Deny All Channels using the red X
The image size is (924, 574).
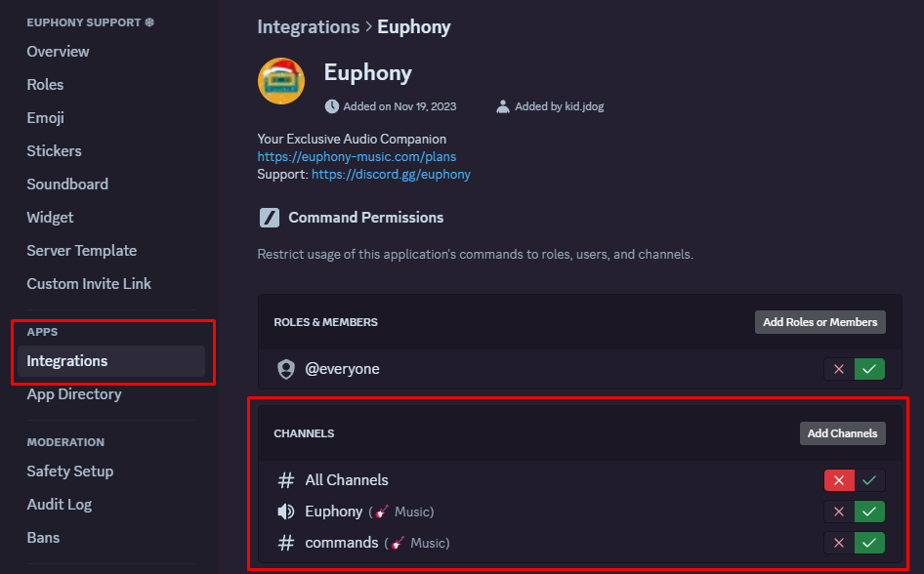point(839,480)
